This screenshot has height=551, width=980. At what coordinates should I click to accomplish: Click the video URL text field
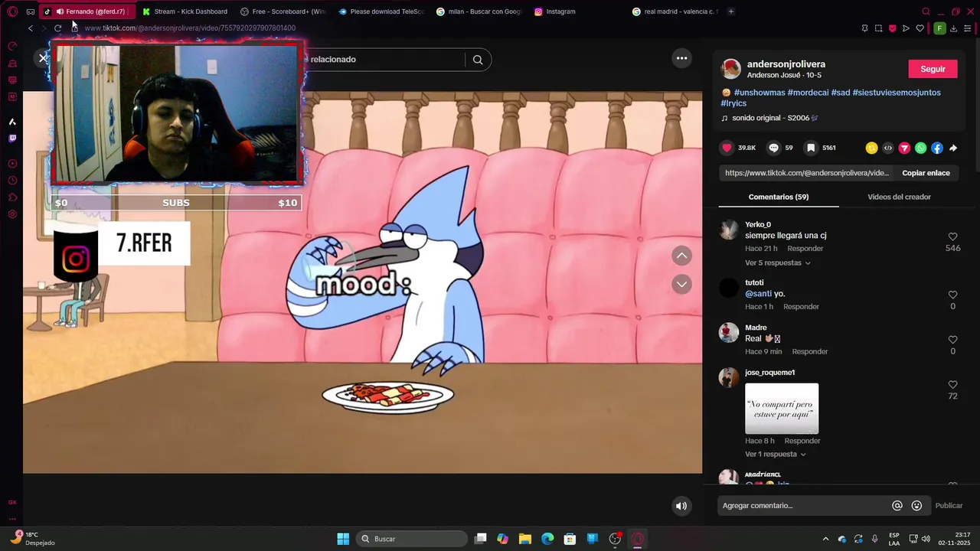[807, 173]
